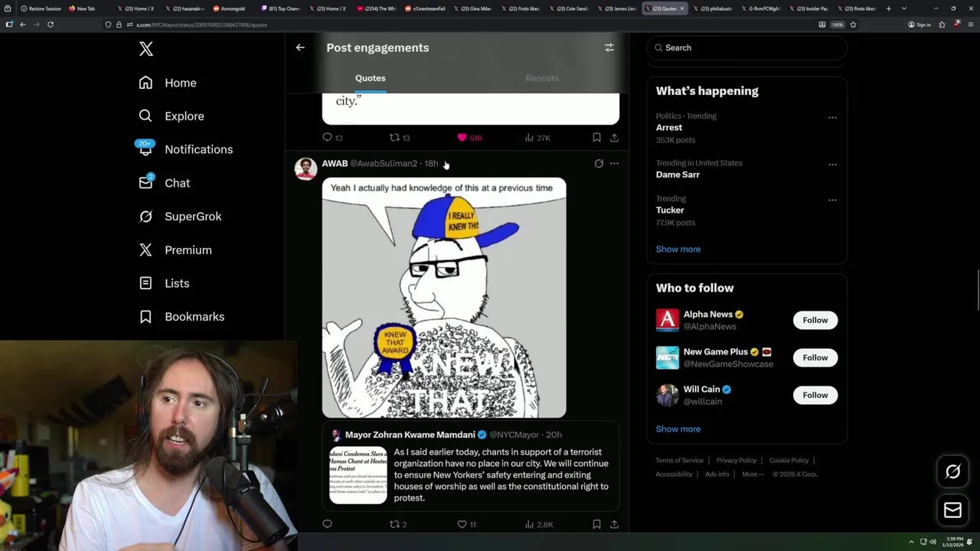Show more under Who to follow
The height and width of the screenshot is (551, 980).
[x=678, y=429]
